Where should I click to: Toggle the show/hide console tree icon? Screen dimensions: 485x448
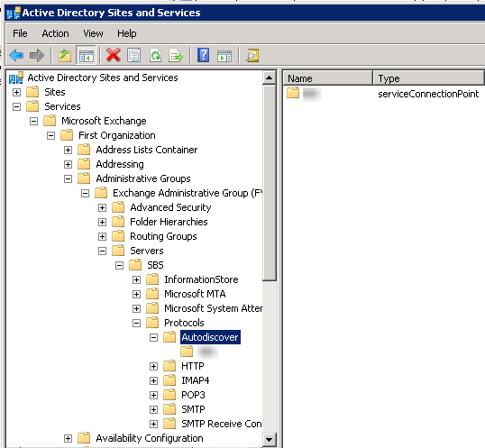click(x=86, y=56)
